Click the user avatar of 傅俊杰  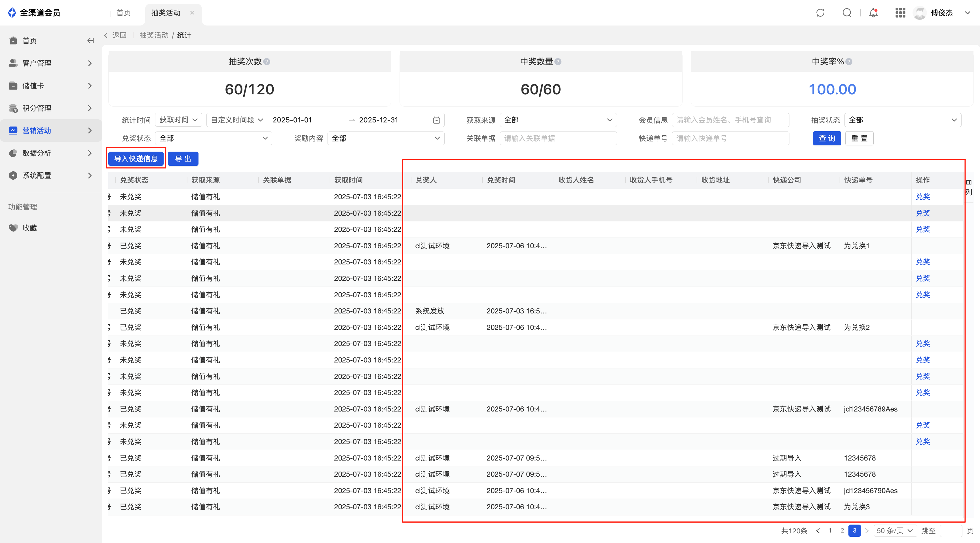coord(920,13)
